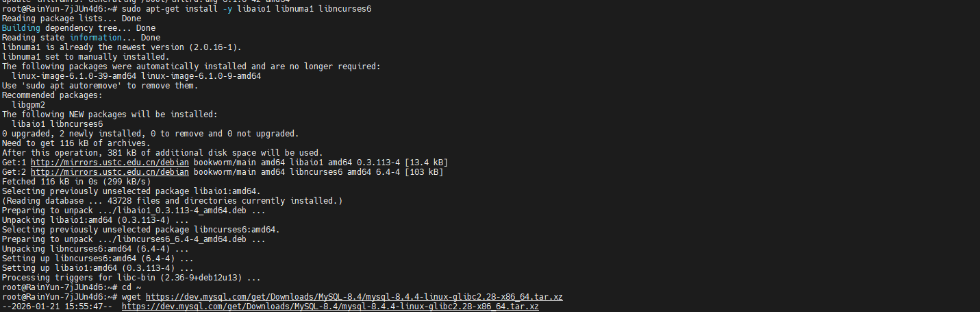Click the root@RainYun prompt before wget
The image size is (980, 312).
point(59,296)
